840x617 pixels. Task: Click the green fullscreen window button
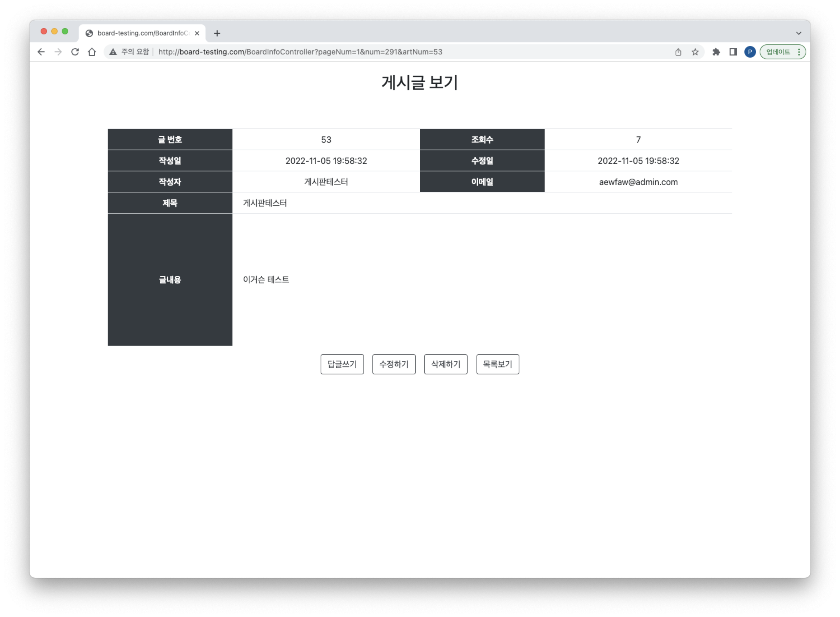pos(65,31)
